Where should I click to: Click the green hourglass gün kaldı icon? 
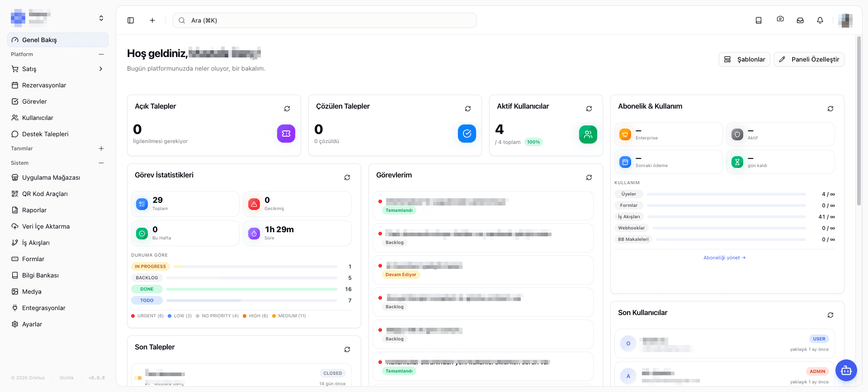point(737,162)
